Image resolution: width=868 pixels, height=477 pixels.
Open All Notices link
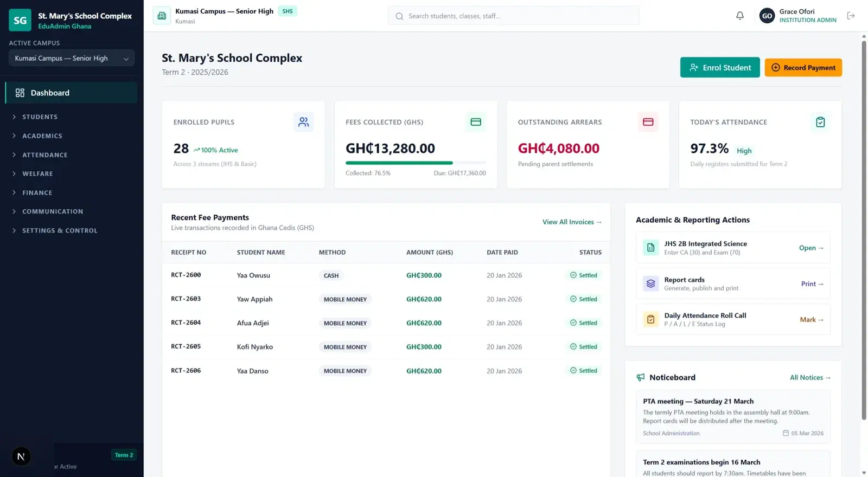click(810, 378)
